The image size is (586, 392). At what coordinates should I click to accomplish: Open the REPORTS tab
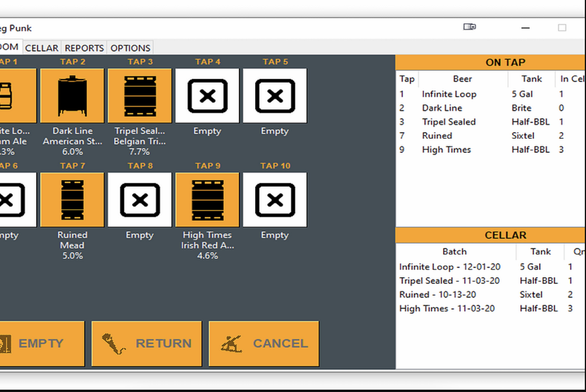pyautogui.click(x=84, y=47)
